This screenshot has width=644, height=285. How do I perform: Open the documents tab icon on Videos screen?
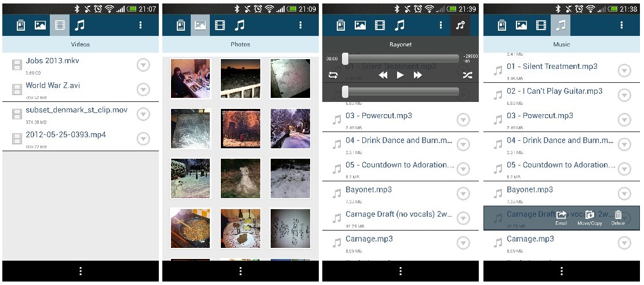pyautogui.click(x=20, y=25)
